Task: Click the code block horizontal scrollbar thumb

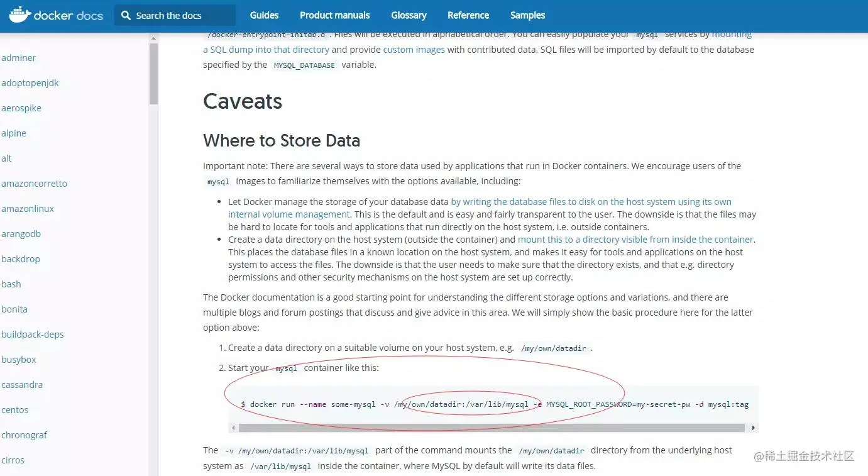Action: click(492, 428)
